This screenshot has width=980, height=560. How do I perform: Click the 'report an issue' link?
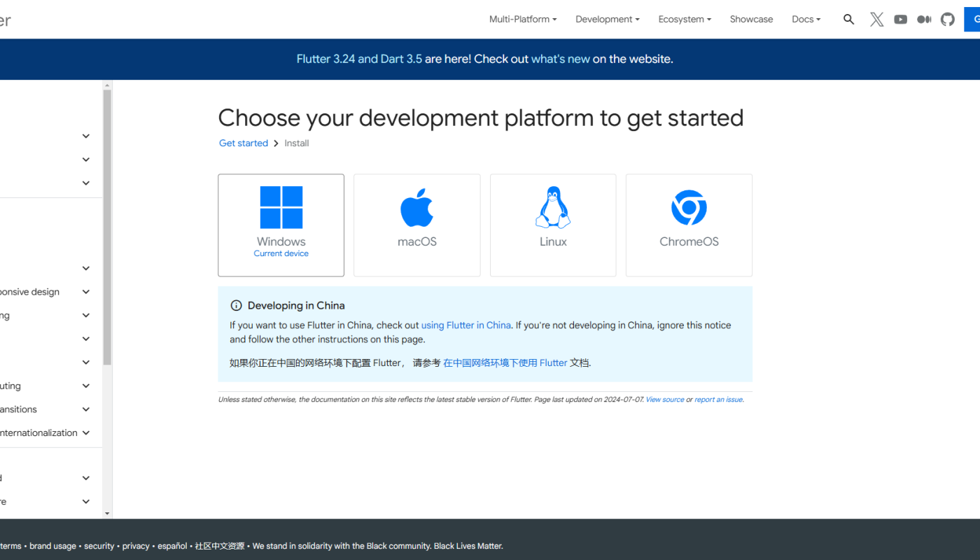point(718,400)
